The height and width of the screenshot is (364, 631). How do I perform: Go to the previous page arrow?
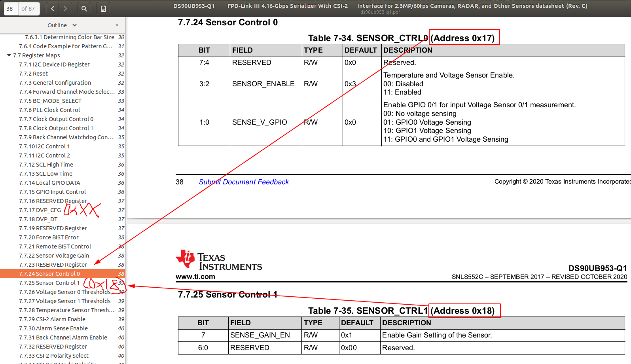(53, 8)
